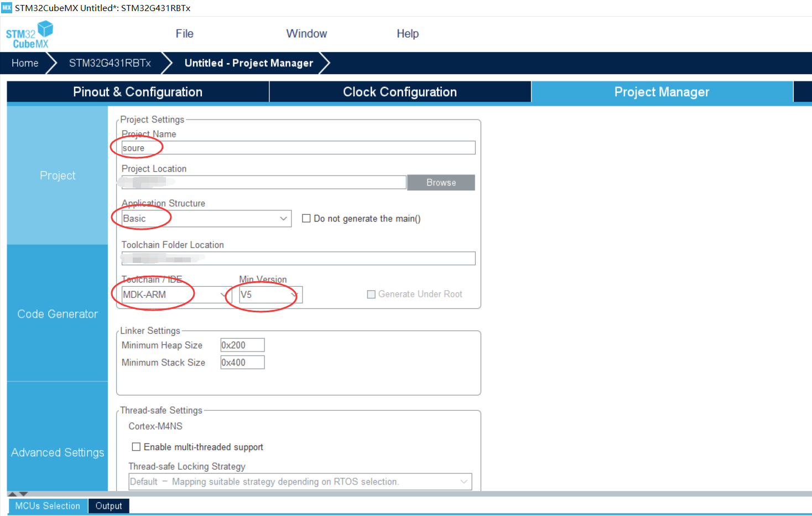
Task: Select the Project Manager tab
Action: 662,92
